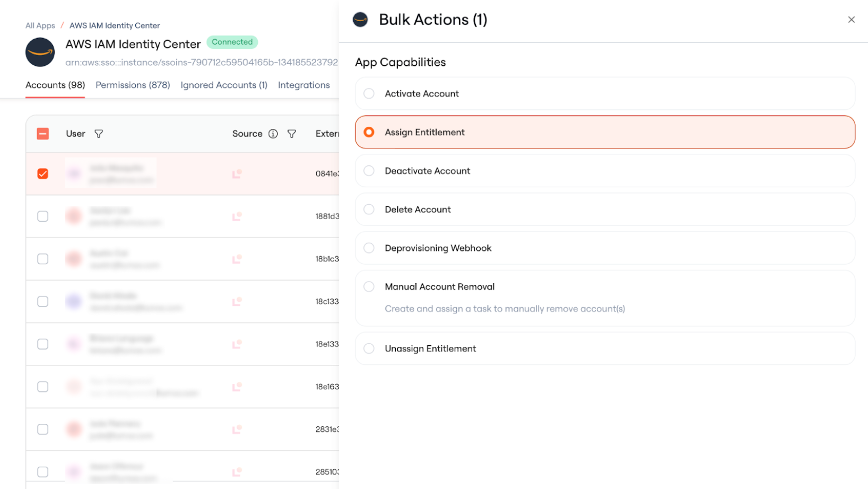Click the 'Create and assign a task' description
The width and height of the screenshot is (868, 489).
505,309
